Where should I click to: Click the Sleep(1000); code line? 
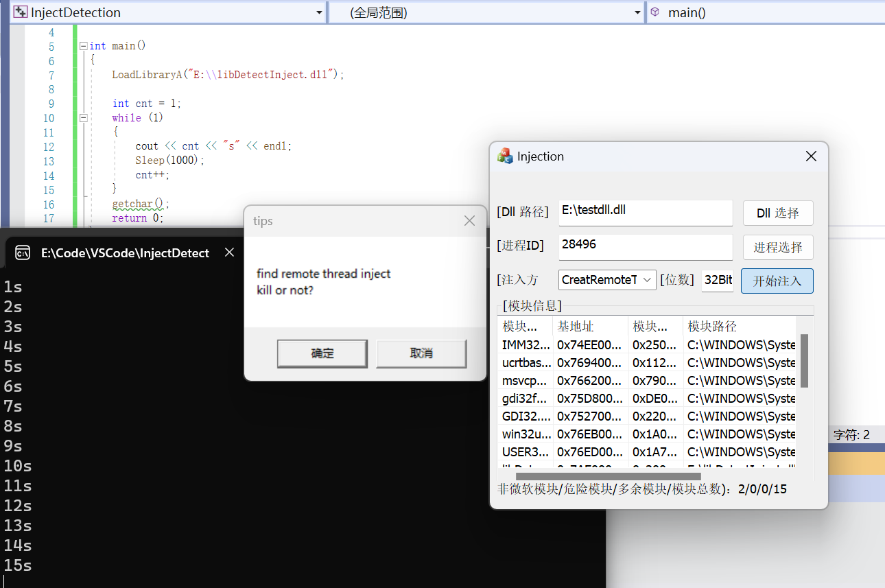tap(169, 161)
